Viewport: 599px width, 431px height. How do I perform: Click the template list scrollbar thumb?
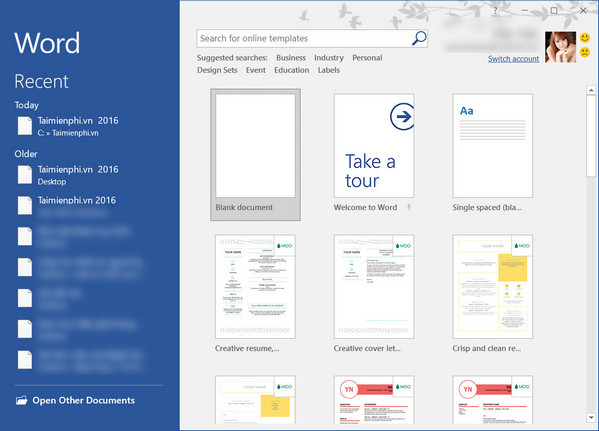coord(591,136)
